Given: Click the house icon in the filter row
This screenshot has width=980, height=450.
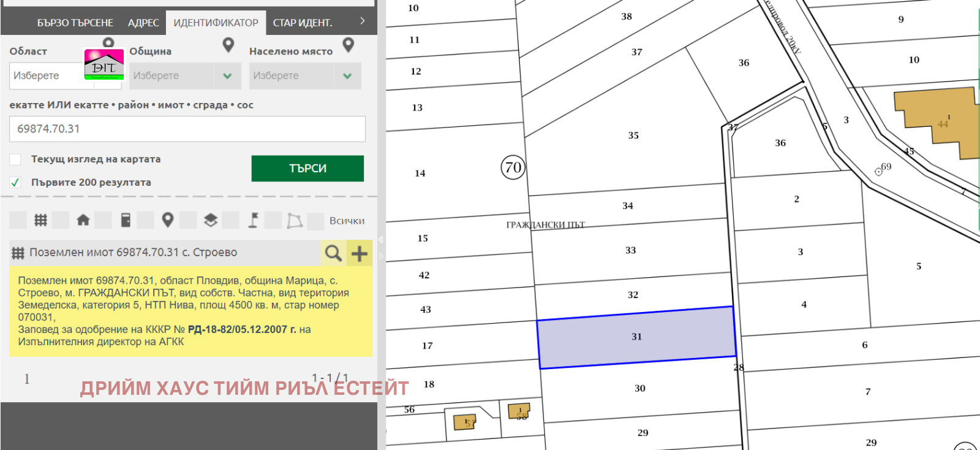Looking at the screenshot, I should pyautogui.click(x=83, y=220).
